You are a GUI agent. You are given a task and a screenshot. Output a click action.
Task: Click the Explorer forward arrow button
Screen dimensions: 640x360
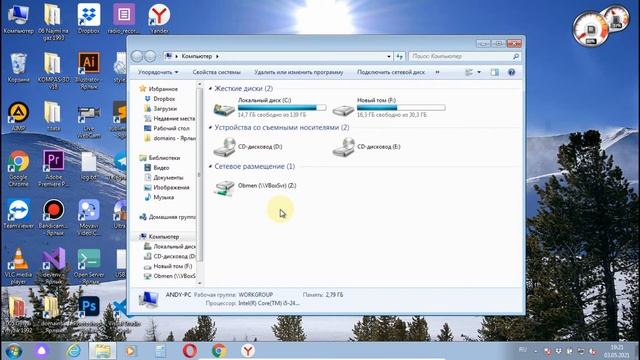[150, 56]
